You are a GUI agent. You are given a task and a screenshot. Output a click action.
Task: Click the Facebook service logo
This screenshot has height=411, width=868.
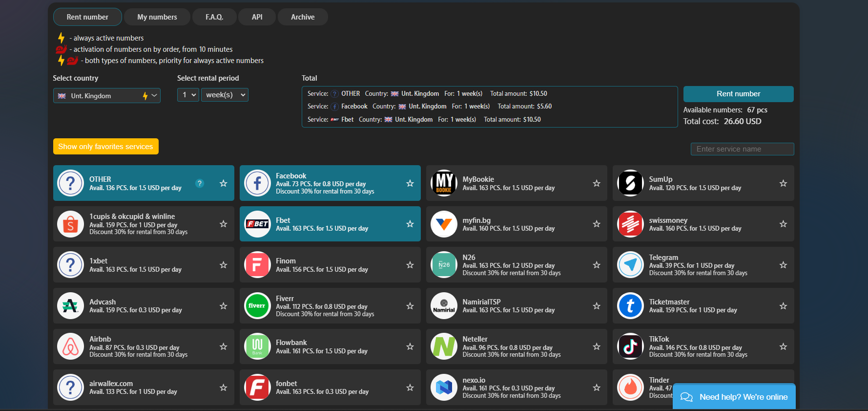[257, 183]
